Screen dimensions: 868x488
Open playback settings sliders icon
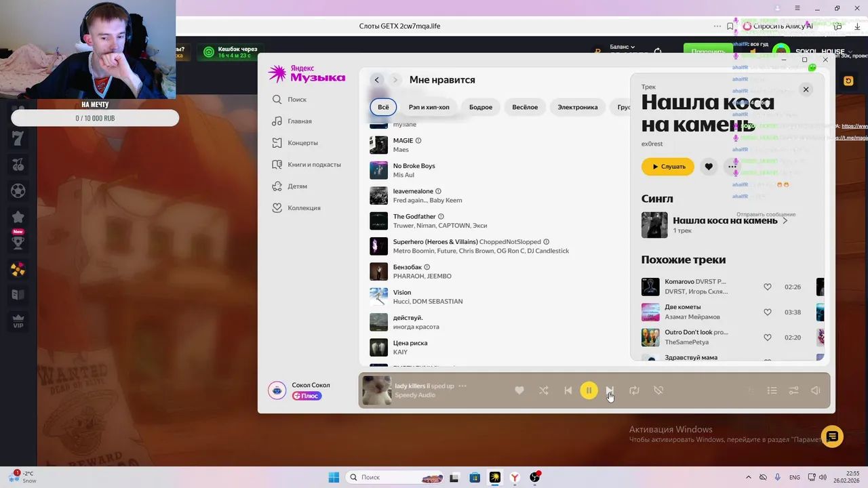point(793,390)
